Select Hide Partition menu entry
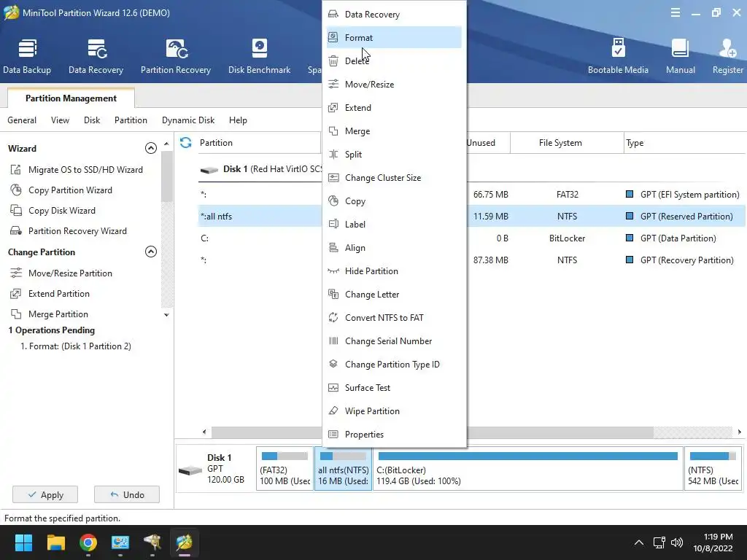This screenshot has width=747, height=560. coord(394,271)
